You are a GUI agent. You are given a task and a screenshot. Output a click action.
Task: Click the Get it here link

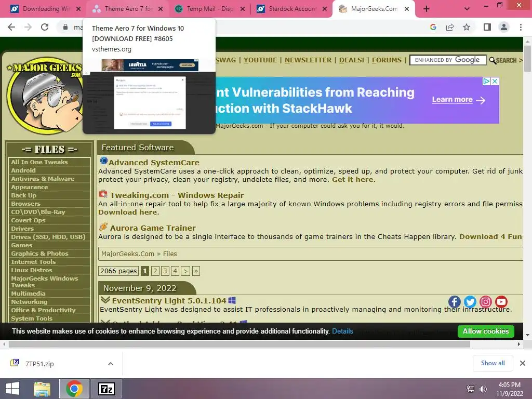353,179
